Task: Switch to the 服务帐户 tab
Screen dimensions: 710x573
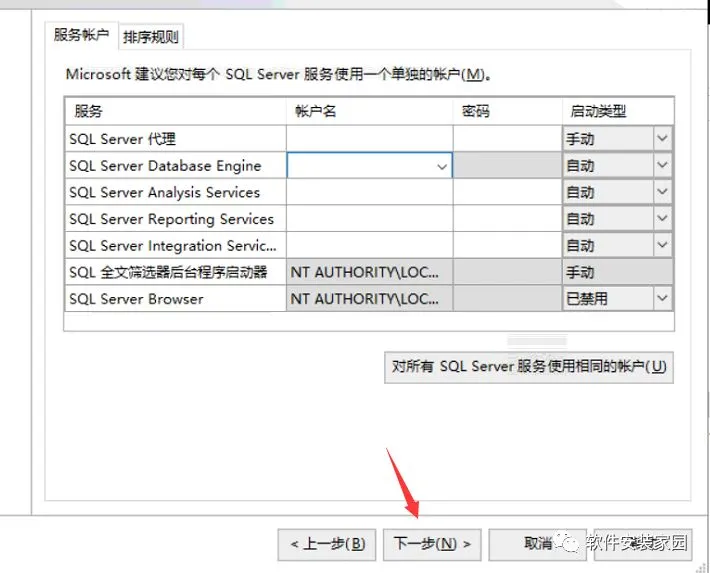Action: (x=82, y=35)
